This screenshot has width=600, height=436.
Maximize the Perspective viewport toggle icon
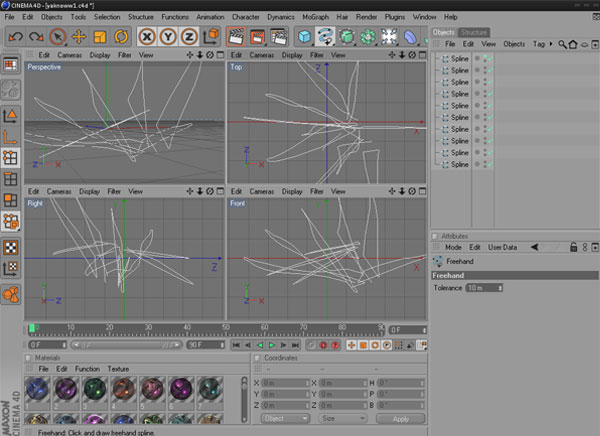click(x=220, y=55)
